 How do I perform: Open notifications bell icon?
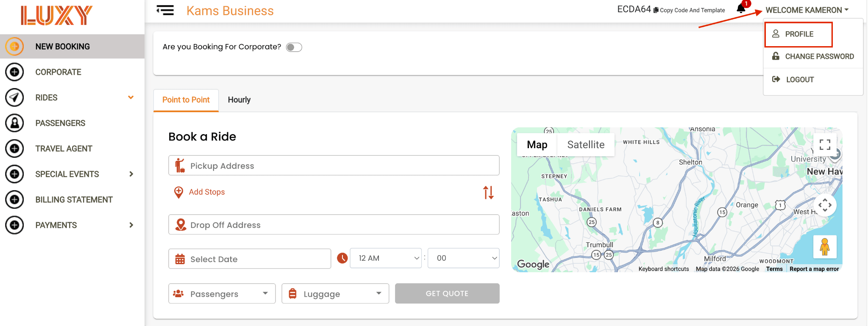(741, 8)
